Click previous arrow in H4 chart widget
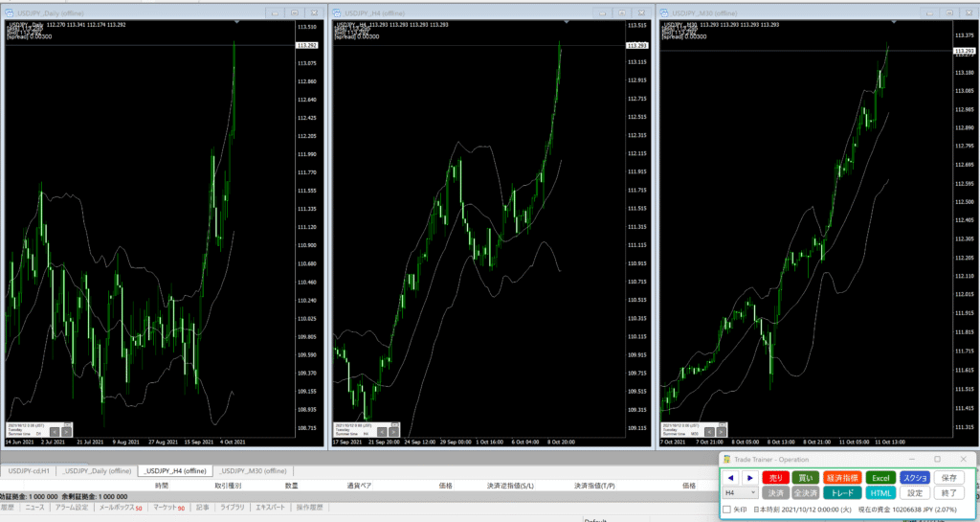The width and height of the screenshot is (980, 522). coord(382,431)
